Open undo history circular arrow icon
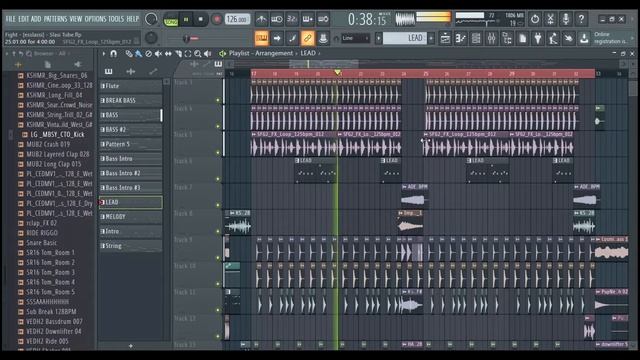 coord(535,19)
